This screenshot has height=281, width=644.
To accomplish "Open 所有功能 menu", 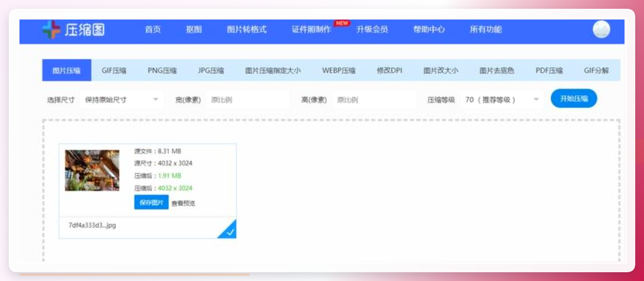I will [486, 30].
